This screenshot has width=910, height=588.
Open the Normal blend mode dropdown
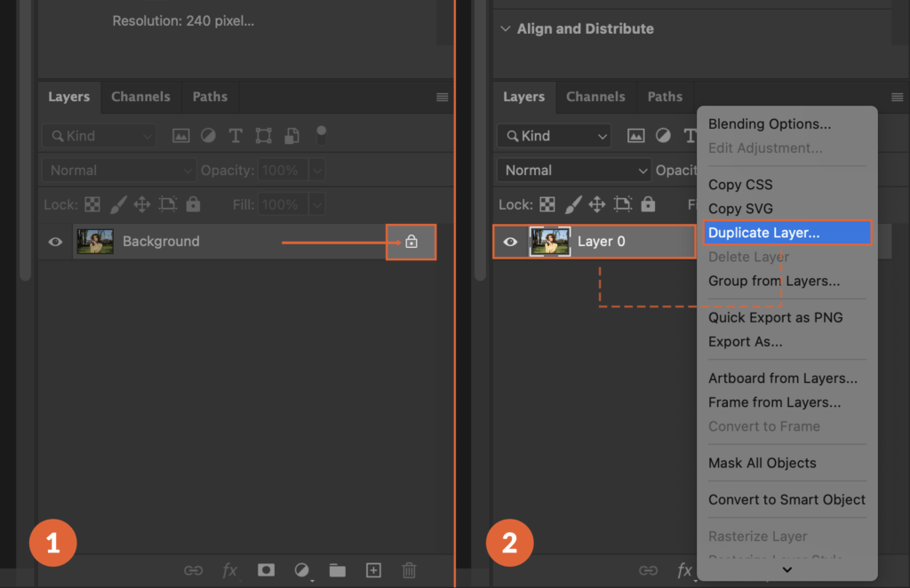tap(118, 170)
